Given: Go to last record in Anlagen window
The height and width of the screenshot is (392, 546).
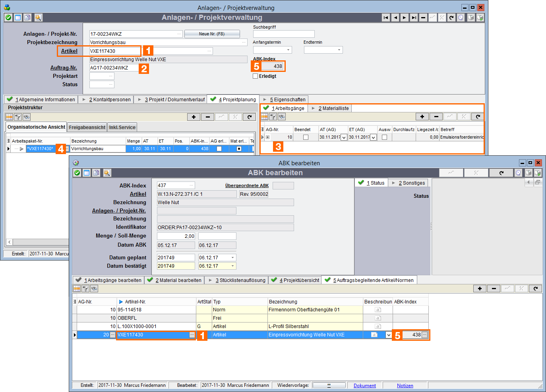Looking at the screenshot, I should 414,17.
